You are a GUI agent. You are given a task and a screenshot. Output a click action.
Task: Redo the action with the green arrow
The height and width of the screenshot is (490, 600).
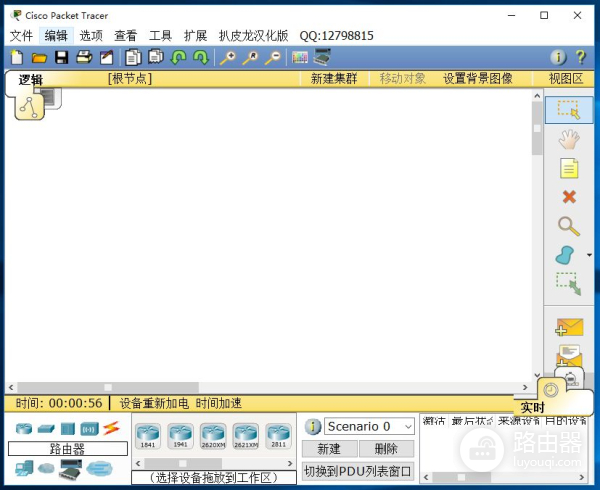coord(201,57)
